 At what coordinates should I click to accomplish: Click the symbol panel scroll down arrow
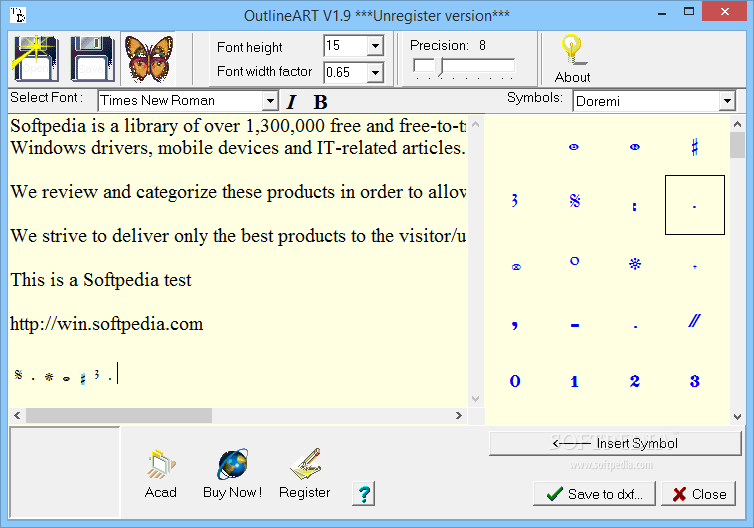[737, 417]
